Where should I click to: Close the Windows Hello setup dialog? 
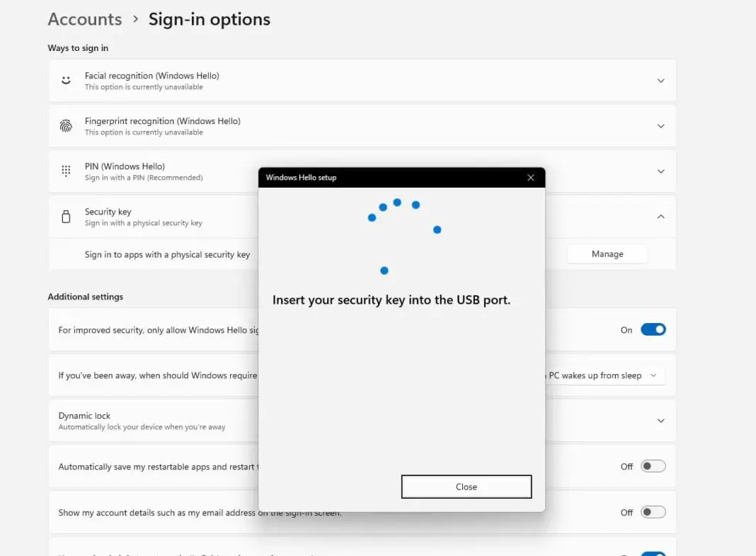pos(466,487)
